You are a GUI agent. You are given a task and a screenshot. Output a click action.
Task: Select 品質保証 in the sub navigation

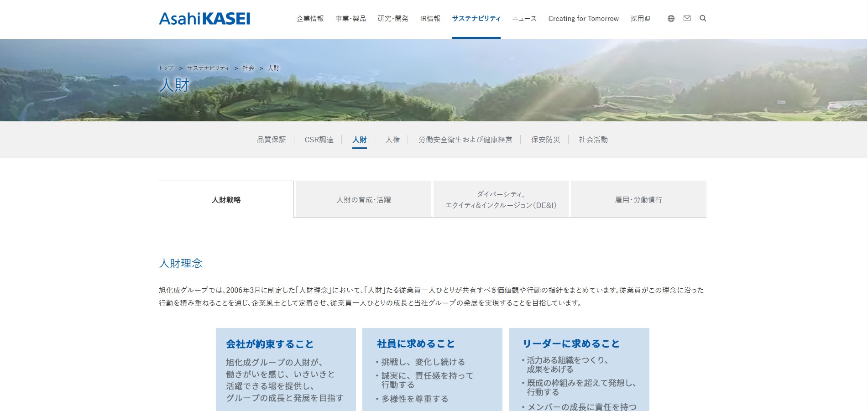[271, 140]
